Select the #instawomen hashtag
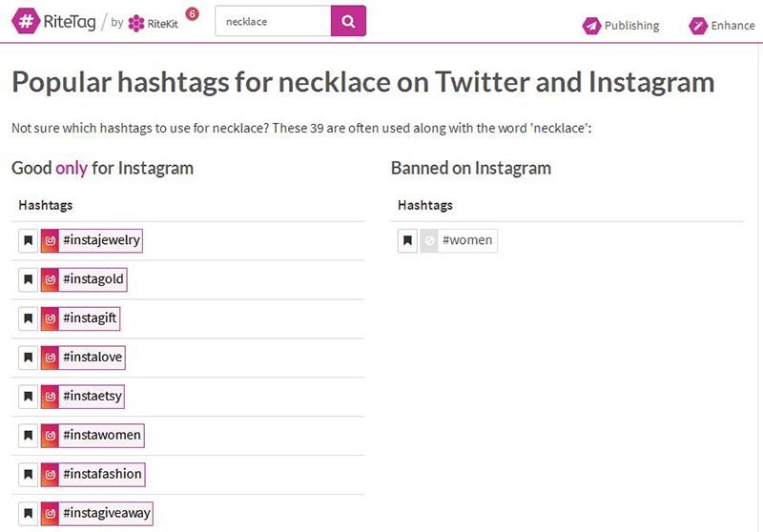This screenshot has width=763, height=532. 102,435
